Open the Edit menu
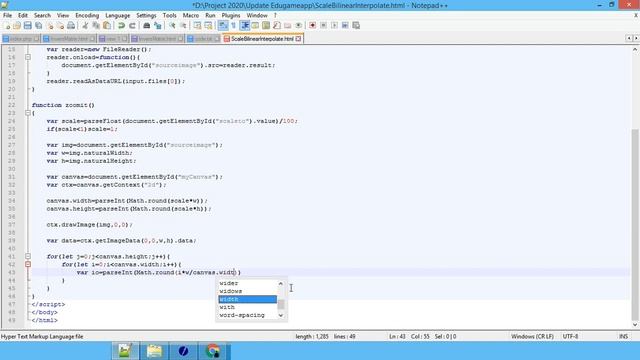This screenshot has height=360, width=640. pos(23,15)
